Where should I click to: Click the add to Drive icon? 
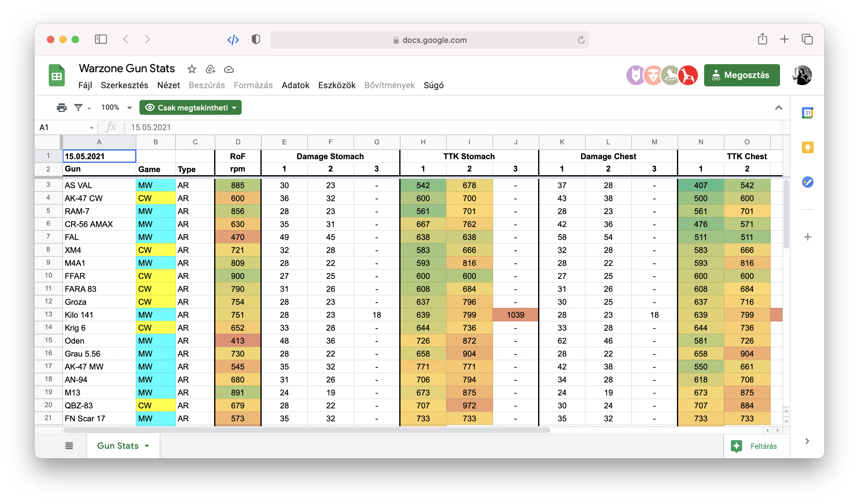click(210, 69)
